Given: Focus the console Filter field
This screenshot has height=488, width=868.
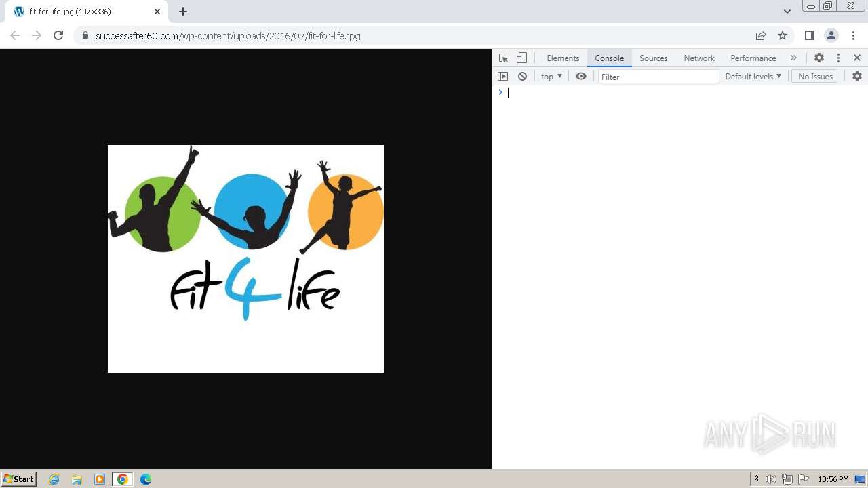Looking at the screenshot, I should coord(658,77).
